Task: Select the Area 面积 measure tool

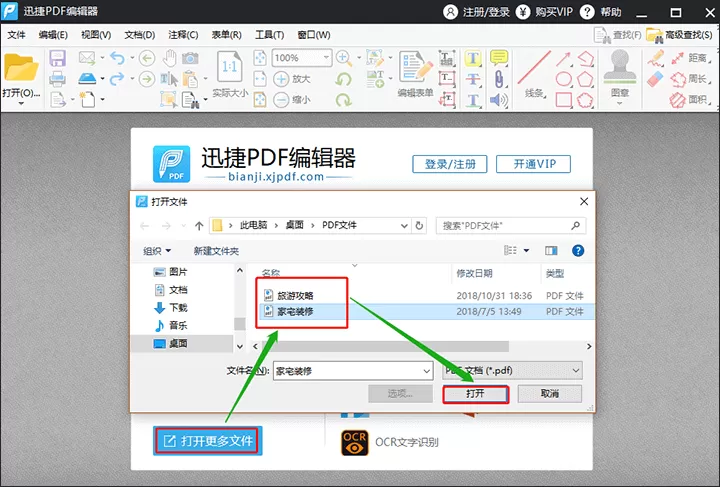Action: click(x=689, y=100)
